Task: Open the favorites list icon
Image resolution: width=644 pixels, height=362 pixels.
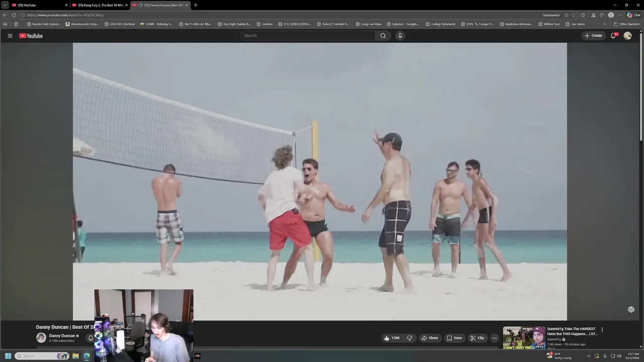Action: [x=602, y=15]
